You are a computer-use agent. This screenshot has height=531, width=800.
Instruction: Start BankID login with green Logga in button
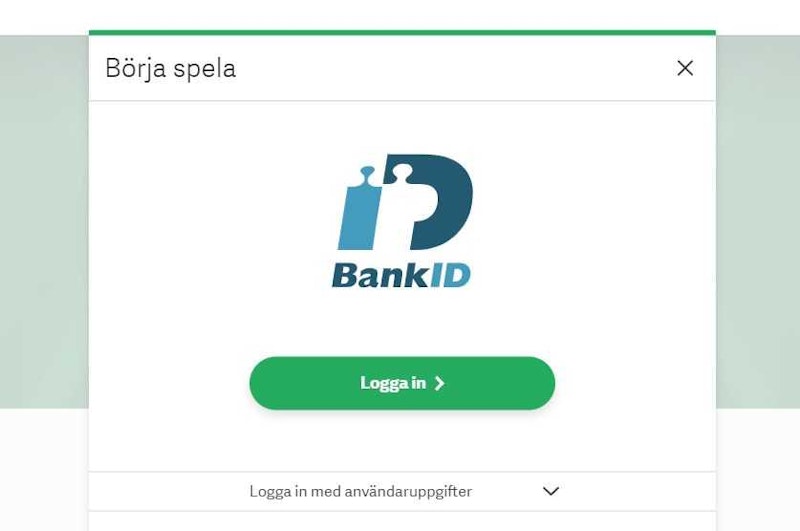(x=402, y=383)
